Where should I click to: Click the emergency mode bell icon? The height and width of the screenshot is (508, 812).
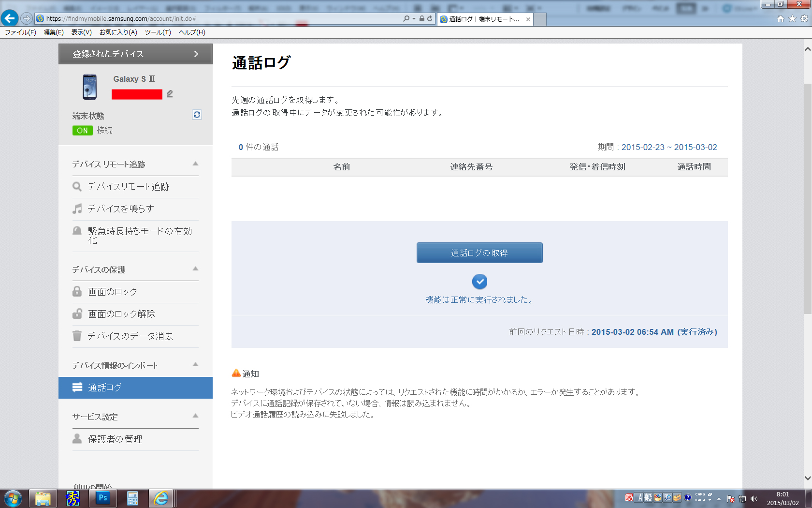(77, 231)
